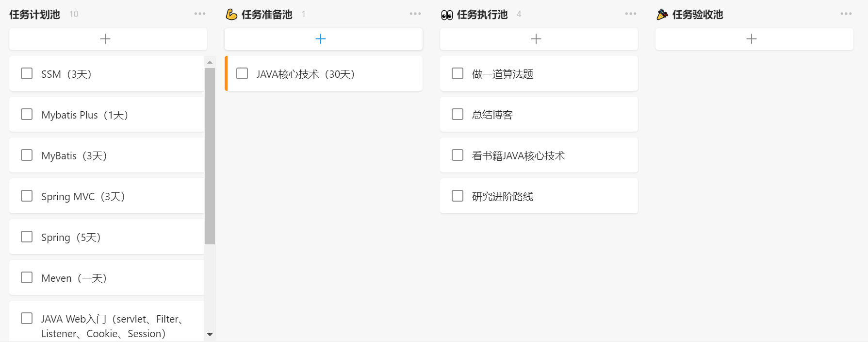Check the Mybatis Plus（1天）checkbox
The height and width of the screenshot is (342, 868).
tap(27, 114)
